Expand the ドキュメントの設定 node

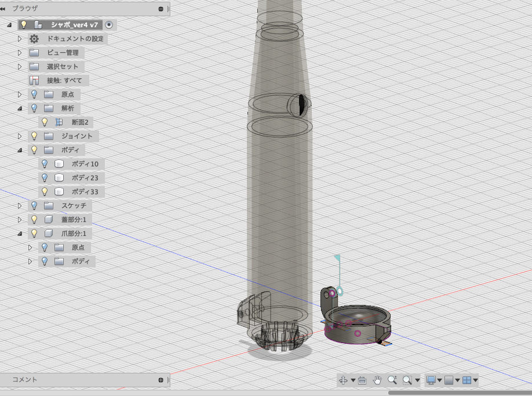point(20,39)
